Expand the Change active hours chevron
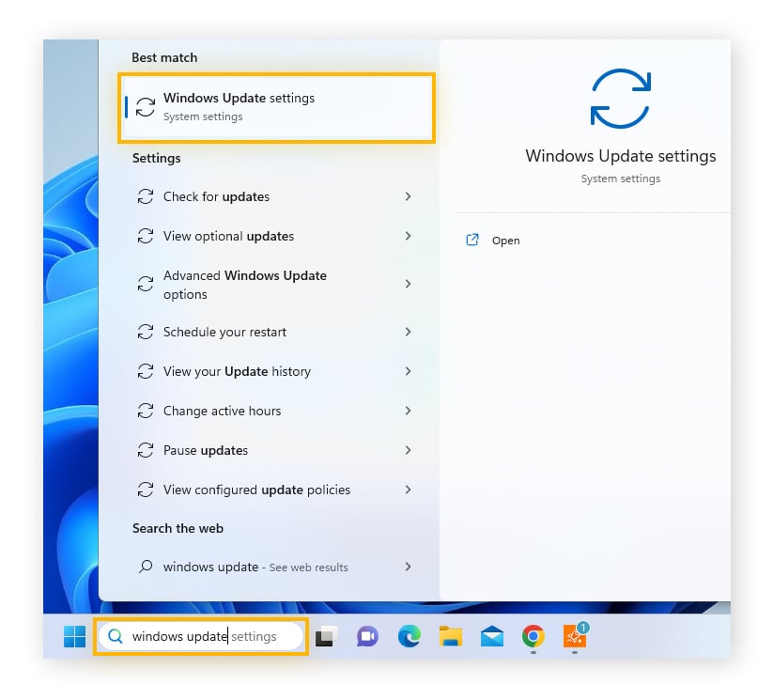Image resolution: width=773 pixels, height=700 pixels. (408, 411)
